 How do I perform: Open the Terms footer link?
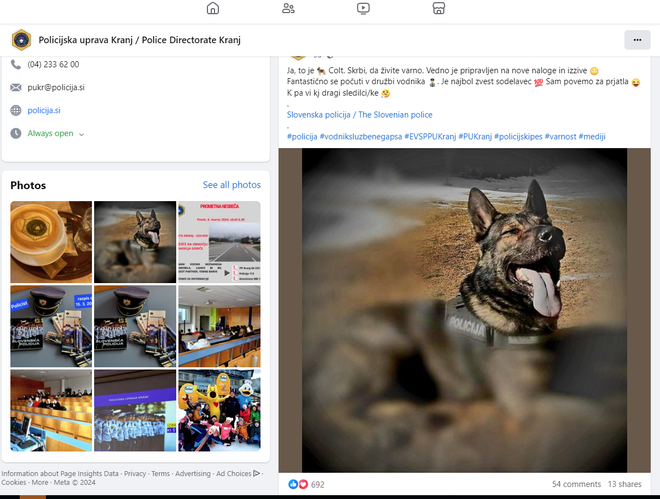160,473
